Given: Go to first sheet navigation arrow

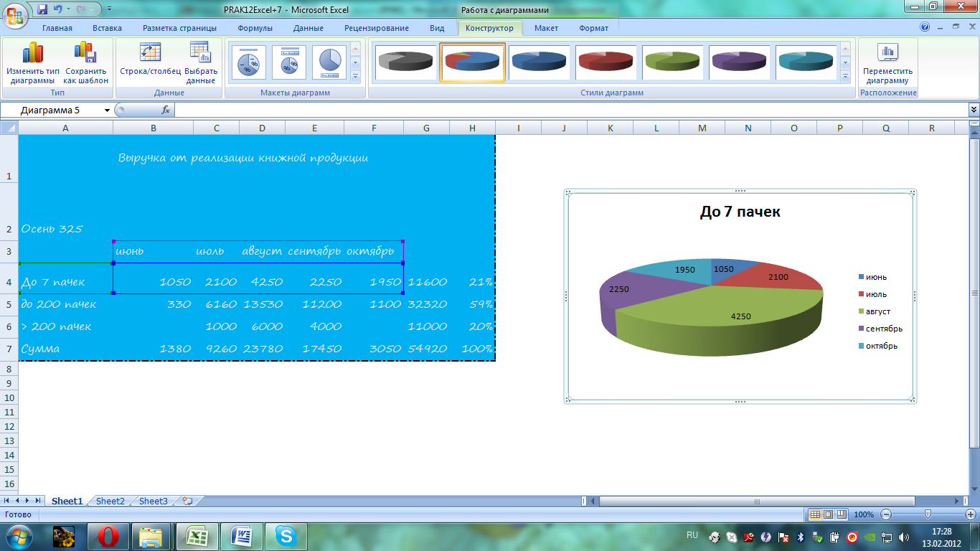Looking at the screenshot, I should click(x=7, y=501).
